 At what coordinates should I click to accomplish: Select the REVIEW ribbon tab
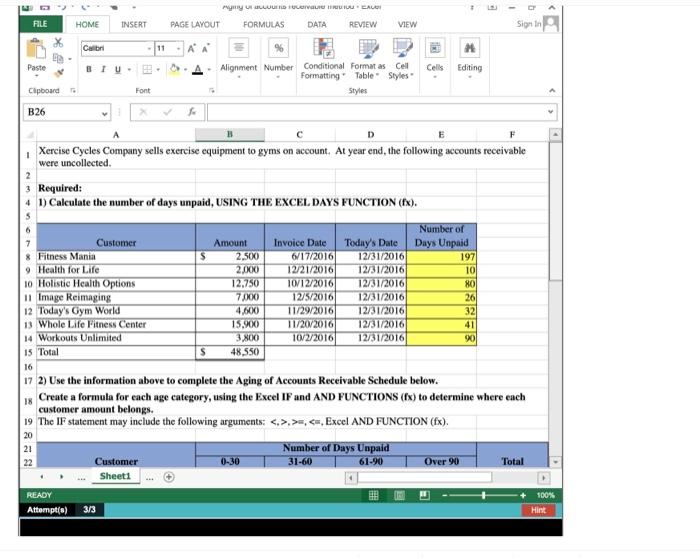[x=363, y=25]
